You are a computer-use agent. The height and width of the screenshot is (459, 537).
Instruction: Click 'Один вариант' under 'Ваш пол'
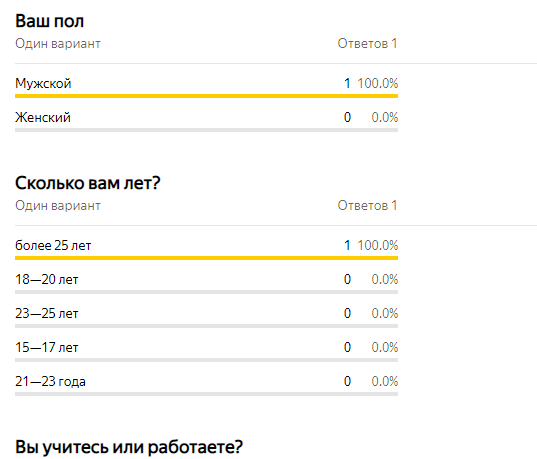pyautogui.click(x=58, y=44)
